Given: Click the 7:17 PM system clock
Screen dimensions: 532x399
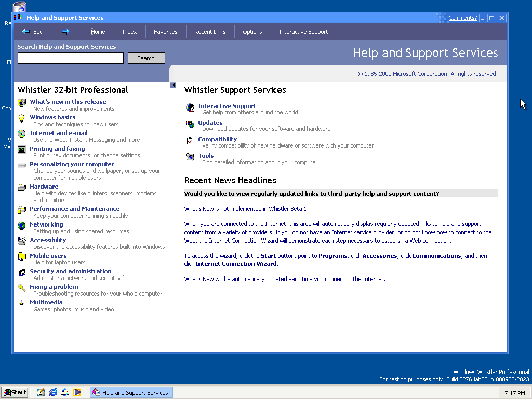Looking at the screenshot, I should (x=514, y=393).
